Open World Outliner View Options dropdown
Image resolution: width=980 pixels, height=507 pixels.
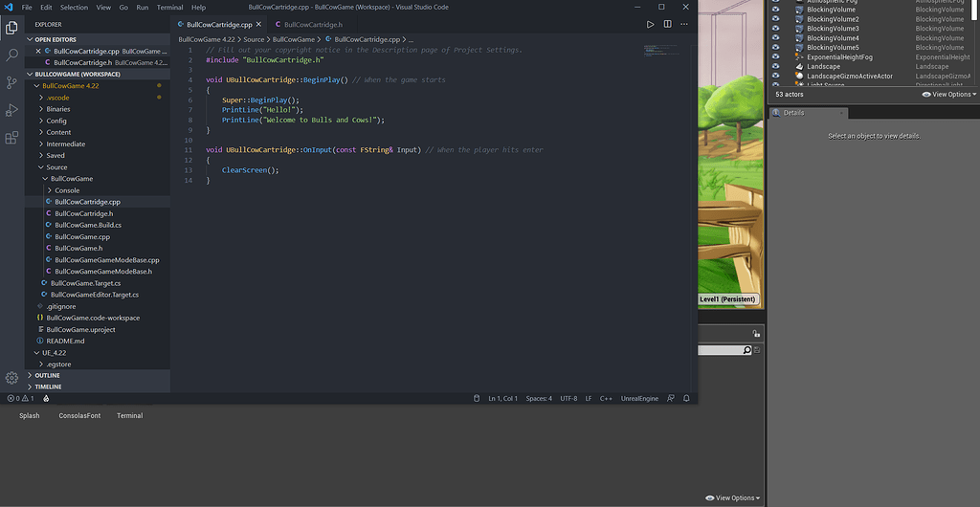949,95
